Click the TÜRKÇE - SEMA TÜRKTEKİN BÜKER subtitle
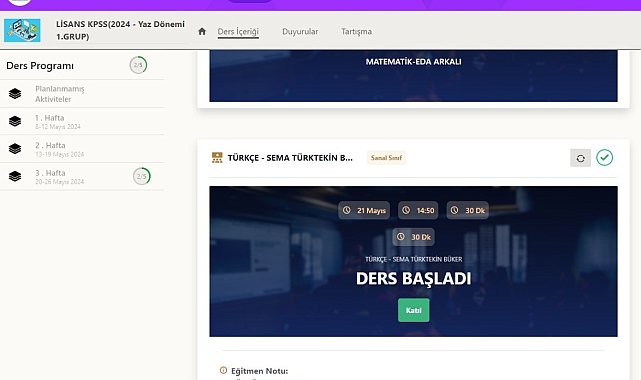 pyautogui.click(x=413, y=259)
